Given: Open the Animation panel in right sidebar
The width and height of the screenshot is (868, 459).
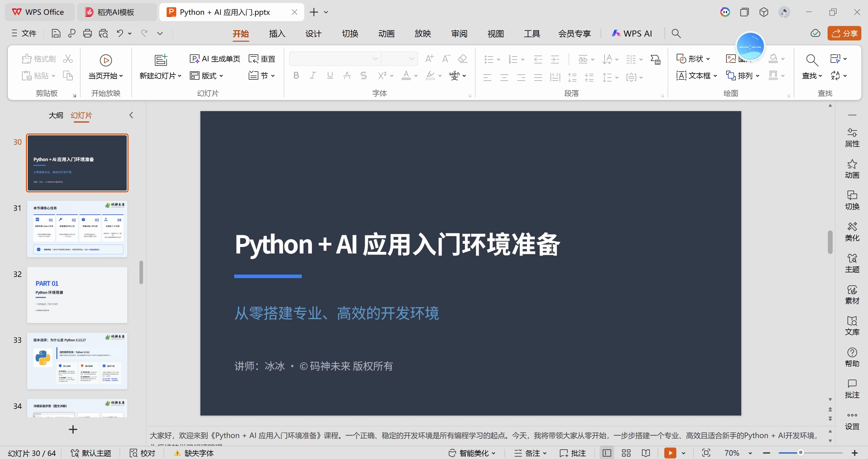Looking at the screenshot, I should click(852, 169).
